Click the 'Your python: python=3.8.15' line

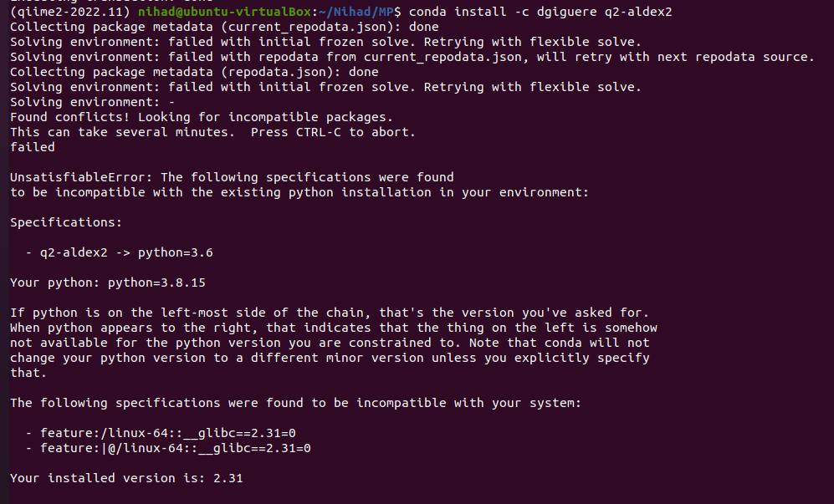[108, 283]
